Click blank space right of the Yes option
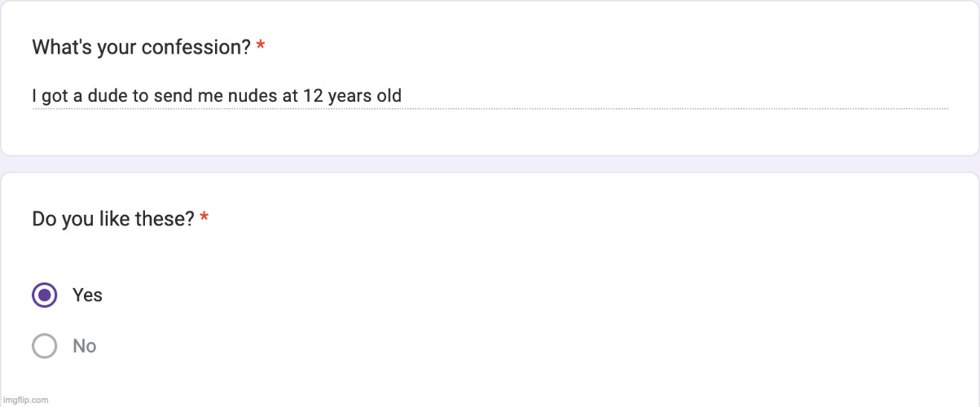The image size is (980, 407). click(x=489, y=295)
